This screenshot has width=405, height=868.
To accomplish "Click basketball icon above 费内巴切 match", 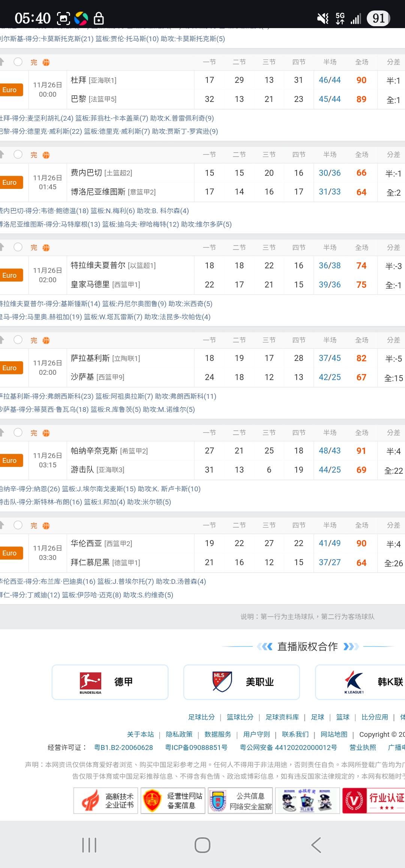I will [46, 155].
